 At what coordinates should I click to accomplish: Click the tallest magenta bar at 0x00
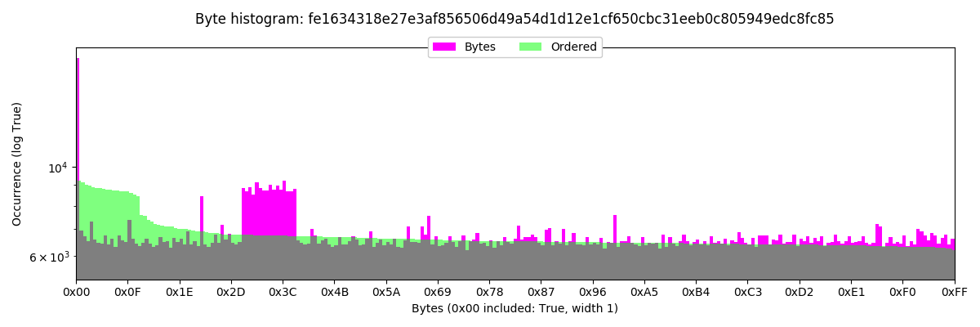point(78,147)
